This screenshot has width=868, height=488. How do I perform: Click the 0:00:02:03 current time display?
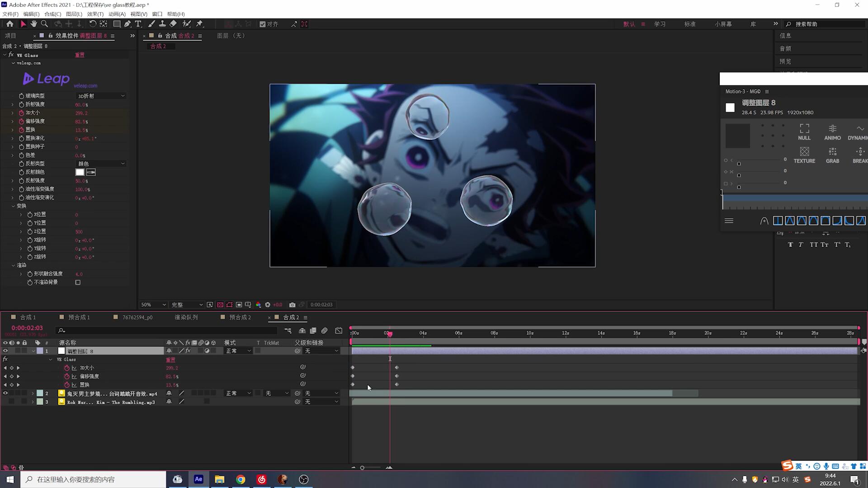[27, 328]
